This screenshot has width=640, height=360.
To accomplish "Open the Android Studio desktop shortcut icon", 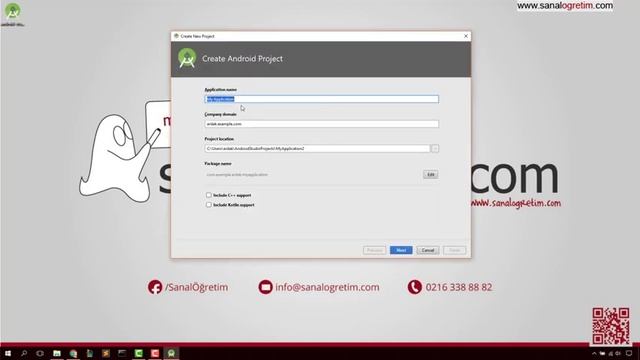I will click(x=13, y=14).
